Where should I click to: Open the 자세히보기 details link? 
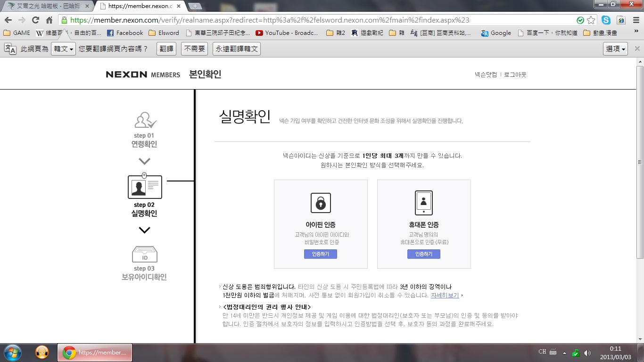(x=445, y=296)
